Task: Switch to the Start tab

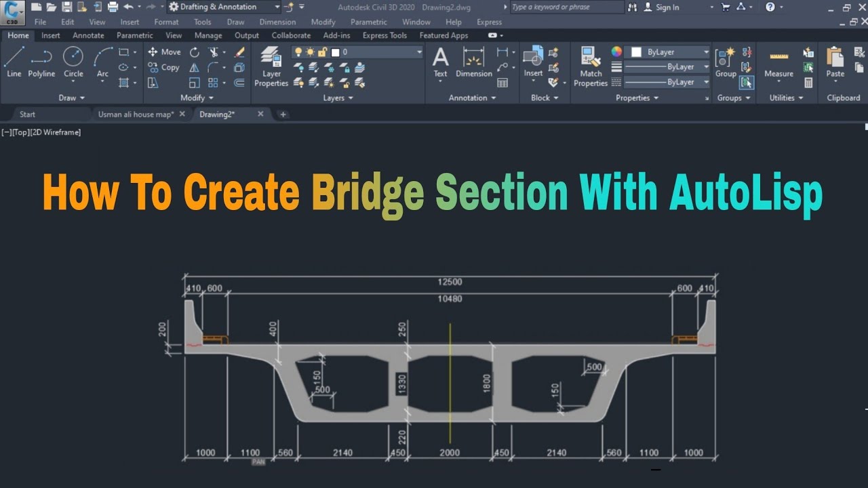Action: coord(28,114)
